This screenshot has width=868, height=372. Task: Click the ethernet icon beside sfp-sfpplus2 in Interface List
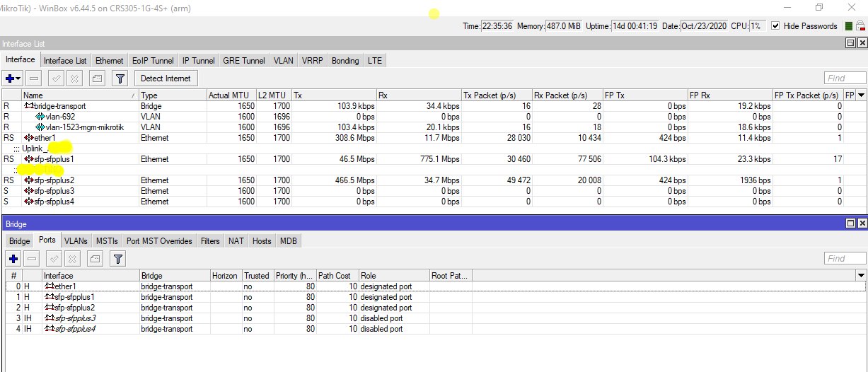click(29, 180)
